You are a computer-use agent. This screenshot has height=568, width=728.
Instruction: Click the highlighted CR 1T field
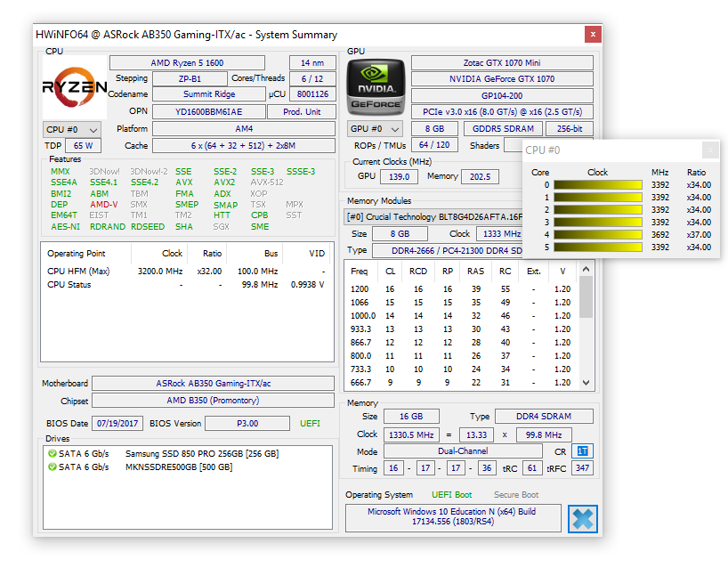[x=582, y=451]
